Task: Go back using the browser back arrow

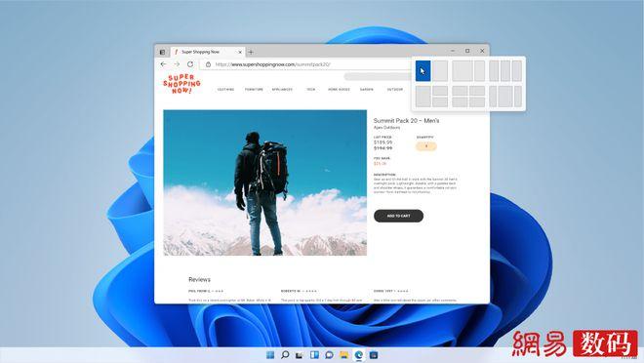Action: pos(164,64)
